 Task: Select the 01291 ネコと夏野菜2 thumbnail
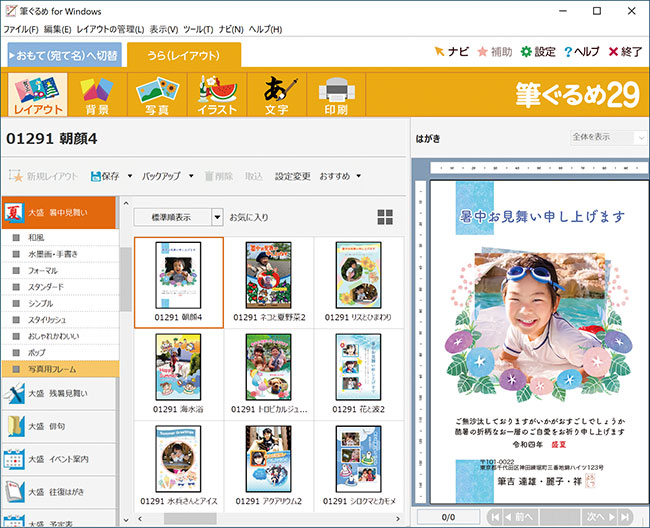pos(269,283)
